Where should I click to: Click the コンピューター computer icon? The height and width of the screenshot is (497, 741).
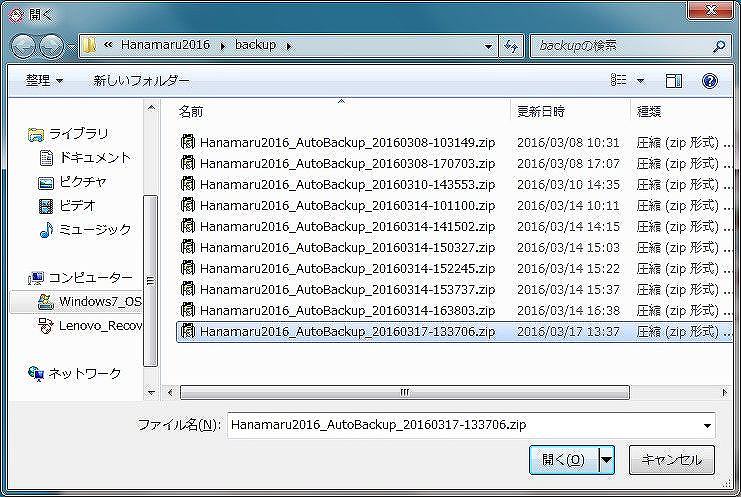pyautogui.click(x=35, y=278)
